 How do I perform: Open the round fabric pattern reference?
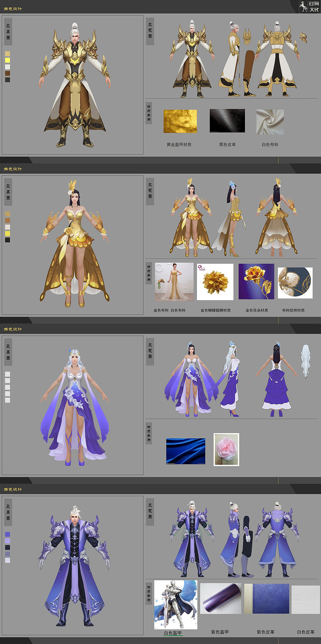295,283
